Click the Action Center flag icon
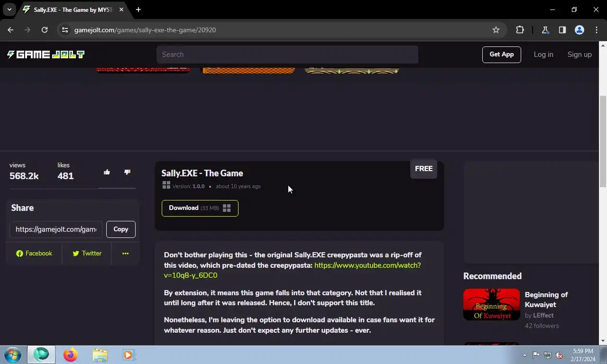 click(x=536, y=355)
